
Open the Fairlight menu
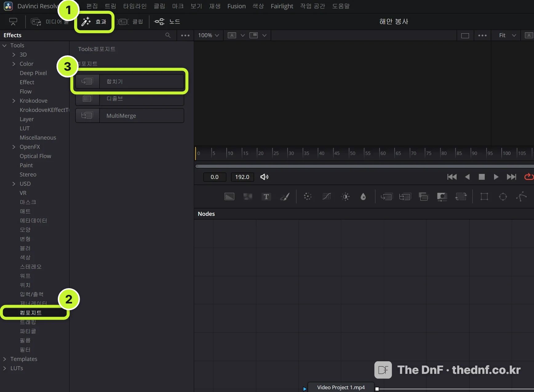point(282,6)
